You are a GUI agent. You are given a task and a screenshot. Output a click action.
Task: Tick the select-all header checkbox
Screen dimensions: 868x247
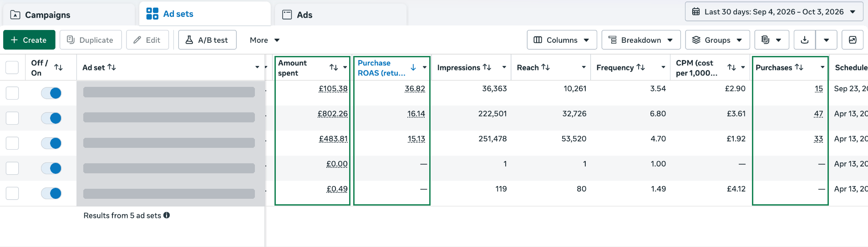click(12, 68)
